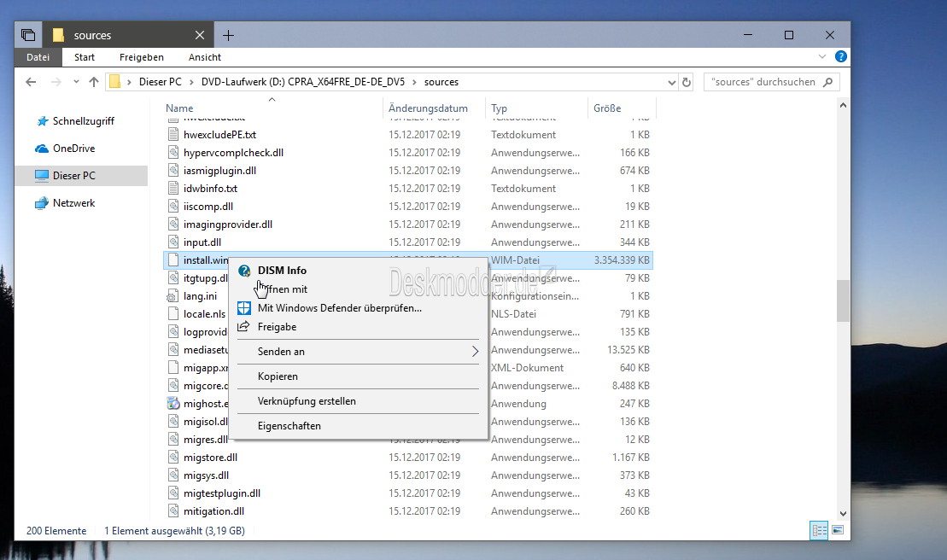Click the tab overview icon in title bar

click(28, 35)
